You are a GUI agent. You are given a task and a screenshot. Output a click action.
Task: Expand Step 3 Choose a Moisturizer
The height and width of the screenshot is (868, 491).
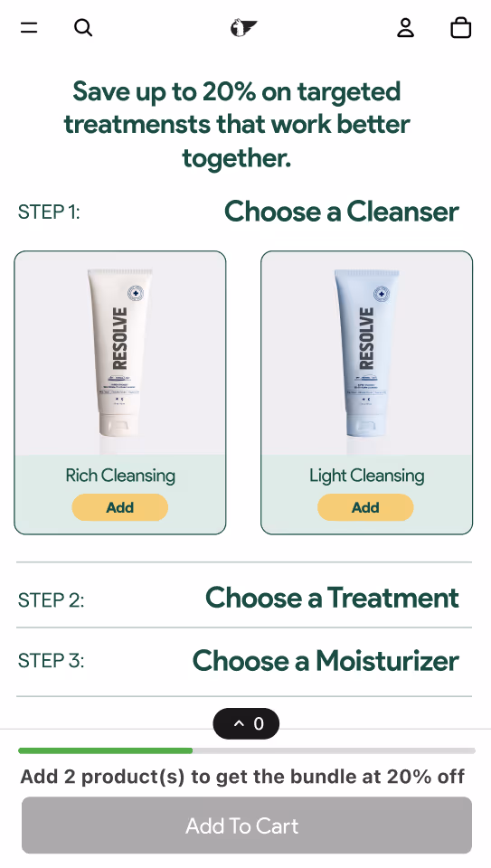[x=244, y=660]
